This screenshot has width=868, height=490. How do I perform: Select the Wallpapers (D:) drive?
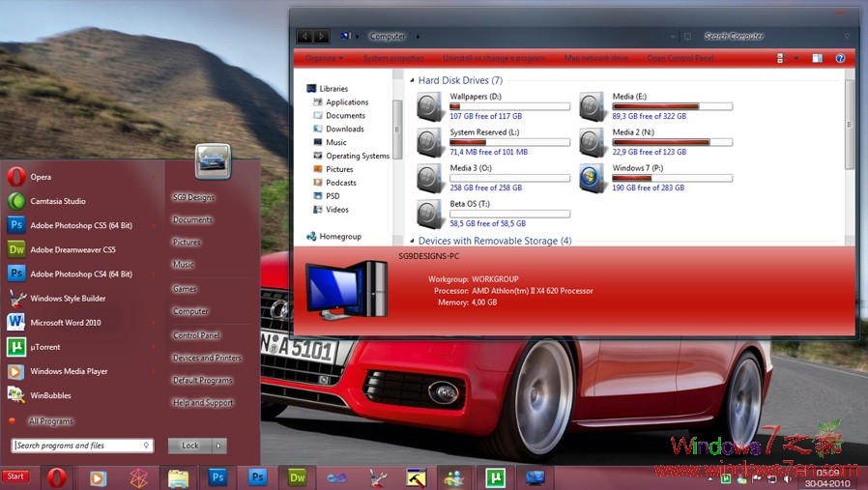pos(493,106)
